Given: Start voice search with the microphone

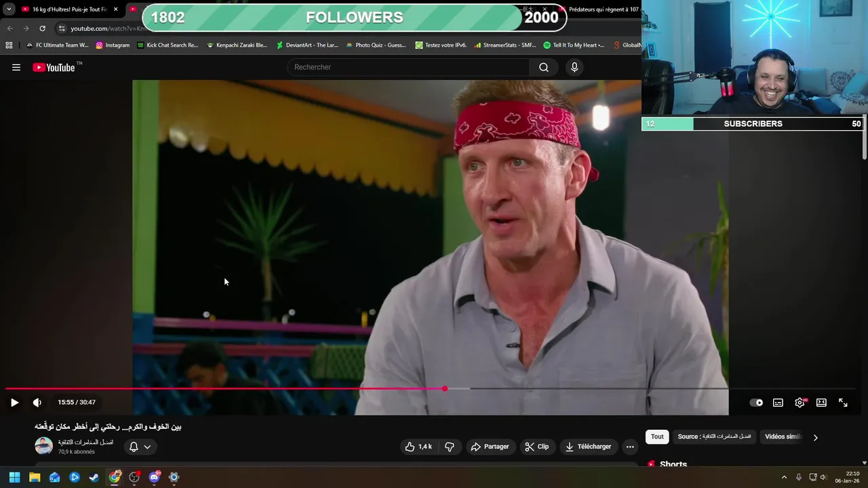Looking at the screenshot, I should coord(574,67).
